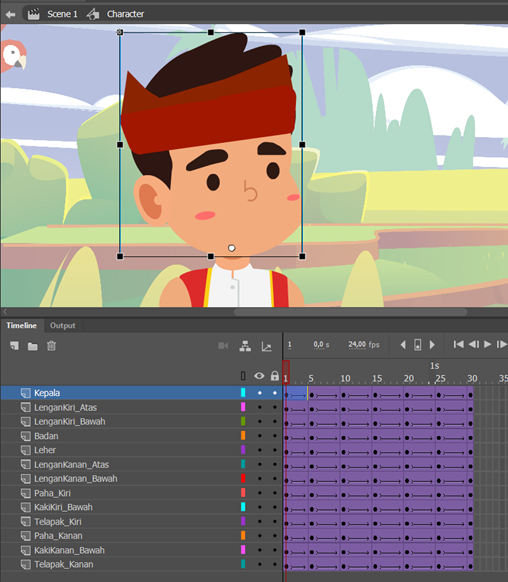Go to first frame button
508x582 pixels.
(x=458, y=344)
